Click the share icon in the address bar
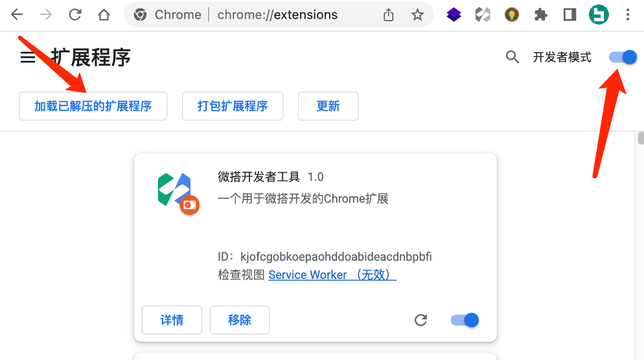The height and width of the screenshot is (360, 644). (389, 15)
